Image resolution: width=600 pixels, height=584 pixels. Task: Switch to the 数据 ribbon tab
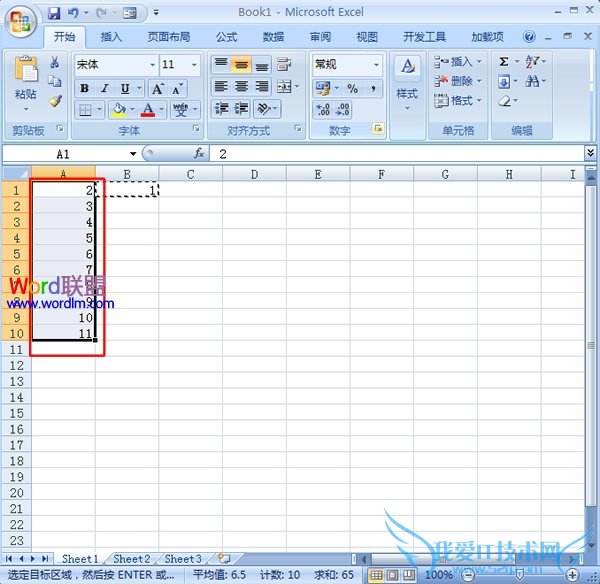(273, 37)
